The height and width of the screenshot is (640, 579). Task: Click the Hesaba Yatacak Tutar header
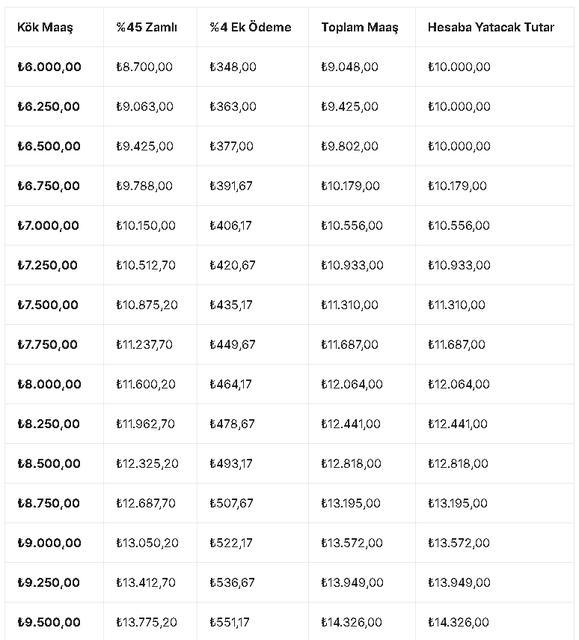pyautogui.click(x=491, y=27)
